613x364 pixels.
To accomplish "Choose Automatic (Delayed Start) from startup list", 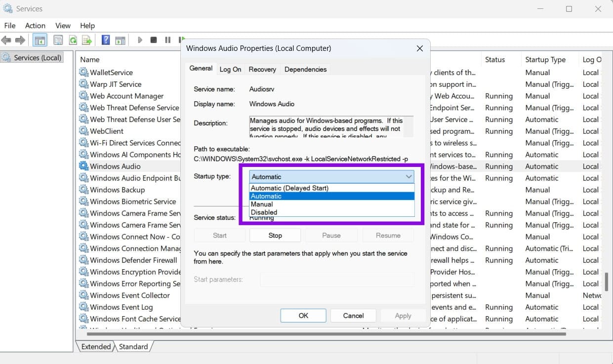I will (331, 188).
